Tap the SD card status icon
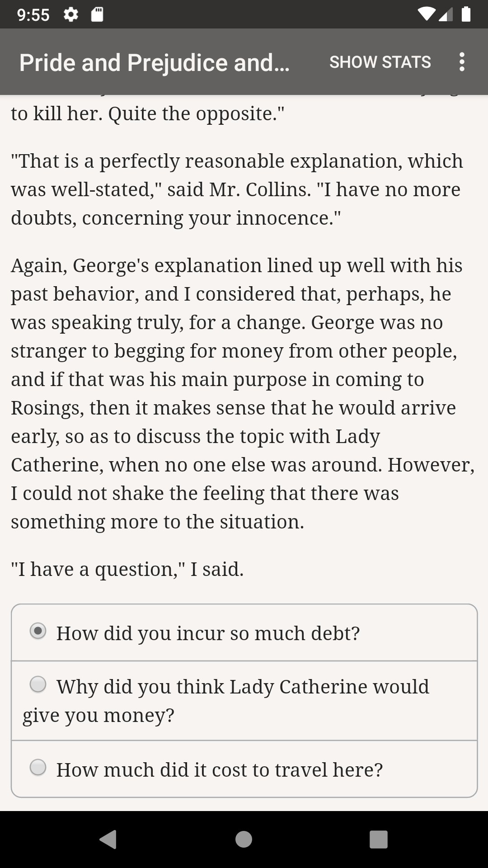The height and width of the screenshot is (868, 488). pyautogui.click(x=97, y=15)
